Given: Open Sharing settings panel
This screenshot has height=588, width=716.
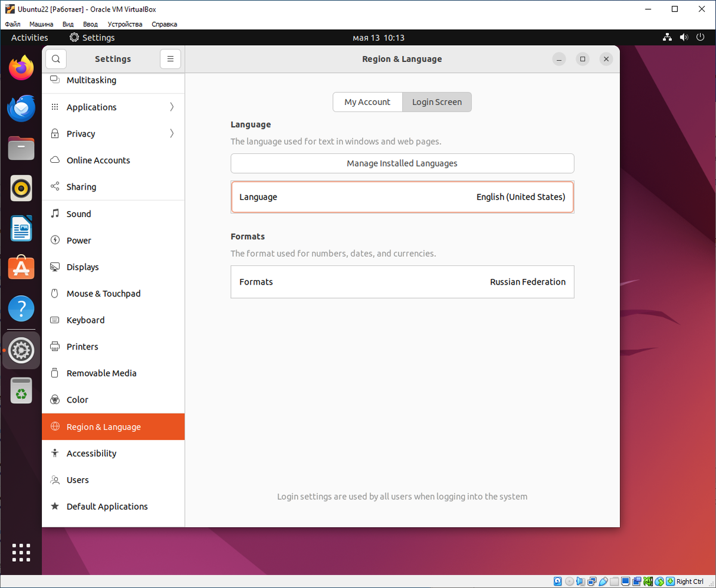Looking at the screenshot, I should 113,187.
